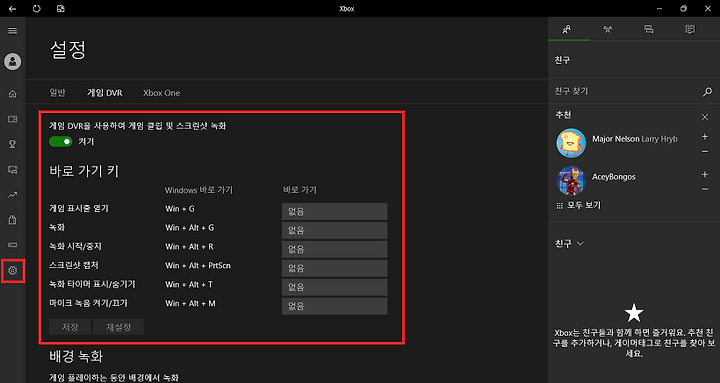720x383 pixels.
Task: Open the Store bag icon in sidebar
Action: [x=13, y=220]
